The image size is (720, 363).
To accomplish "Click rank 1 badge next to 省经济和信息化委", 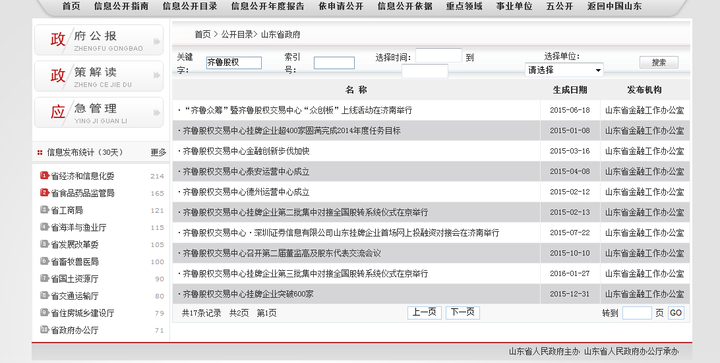I will (44, 175).
